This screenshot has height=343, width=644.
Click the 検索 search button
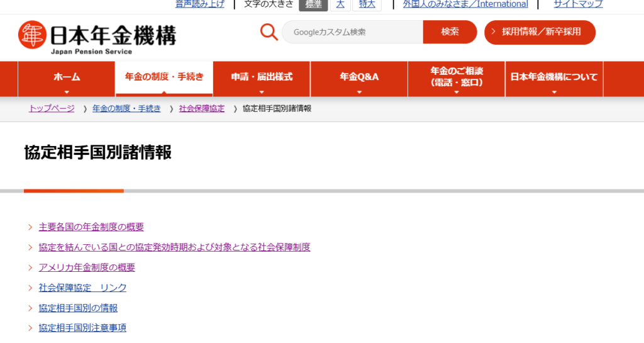tap(450, 32)
